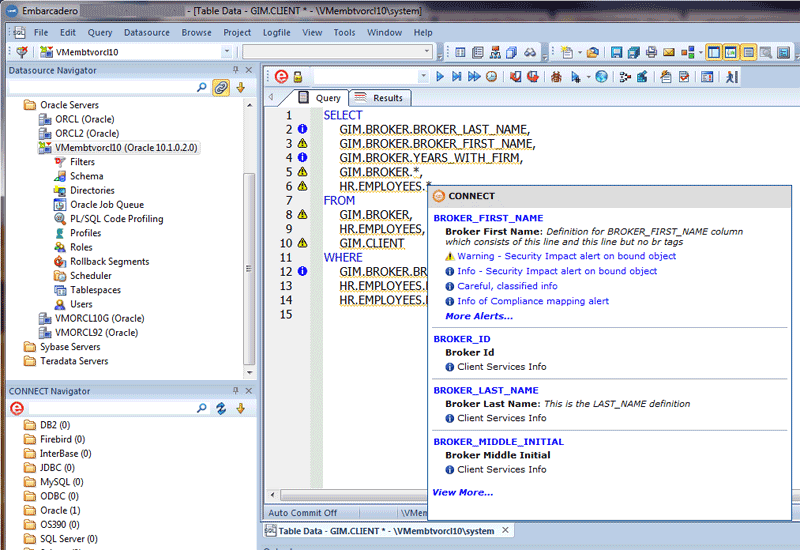Click the printer Print icon
800x550 pixels.
pos(652,52)
